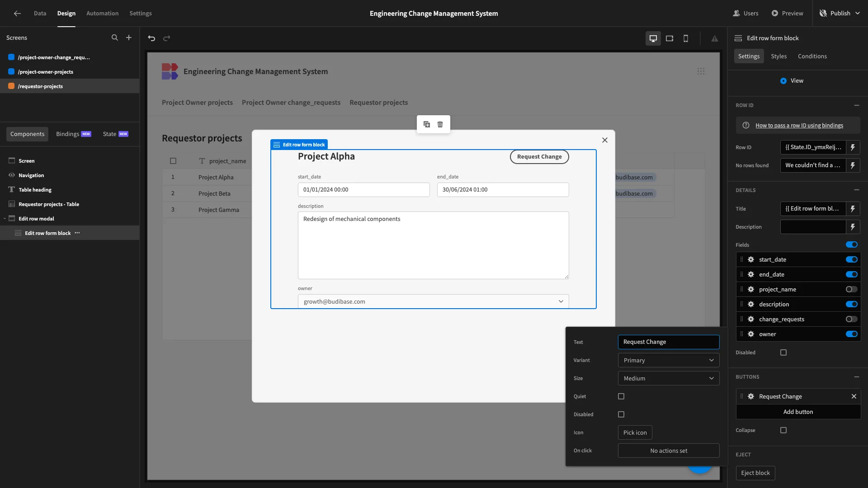868x488 pixels.
Task: Switch to the State tab
Action: [115, 134]
